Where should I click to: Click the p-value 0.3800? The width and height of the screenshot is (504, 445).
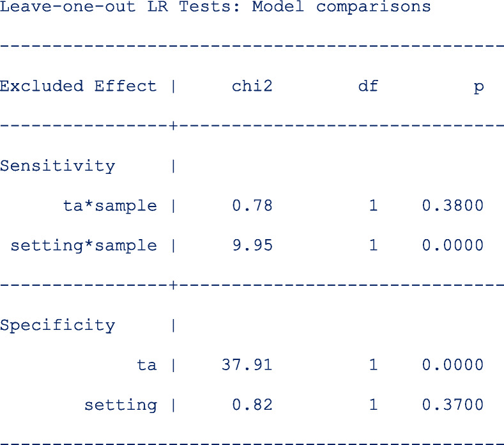click(x=452, y=206)
